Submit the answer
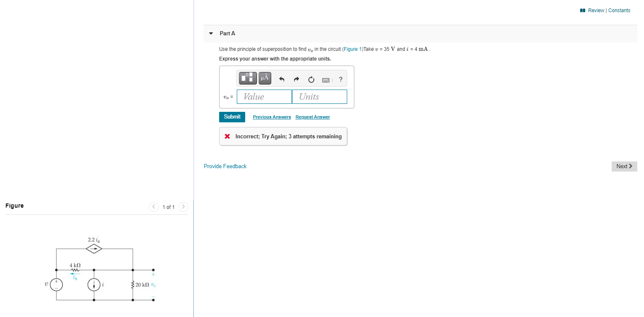Screen dimensions: 644x317 (x=232, y=117)
